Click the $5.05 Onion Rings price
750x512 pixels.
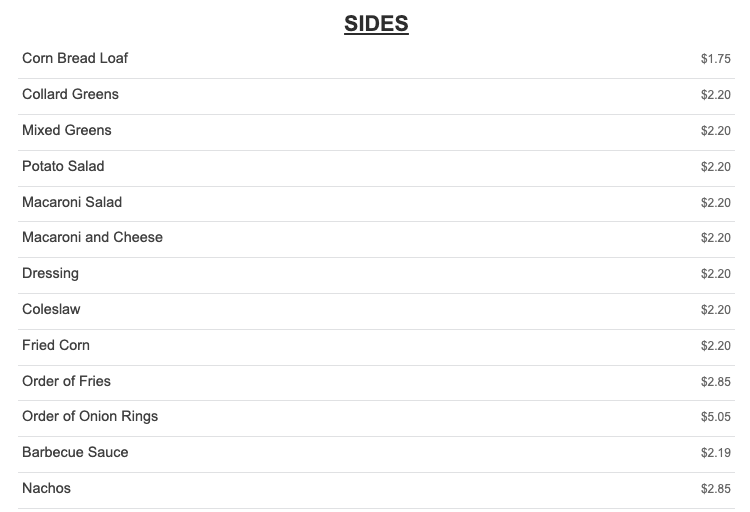(716, 417)
